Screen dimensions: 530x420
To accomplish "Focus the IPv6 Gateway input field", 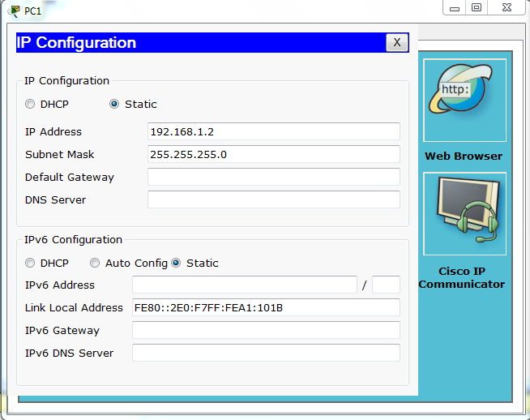I will pyautogui.click(x=266, y=330).
